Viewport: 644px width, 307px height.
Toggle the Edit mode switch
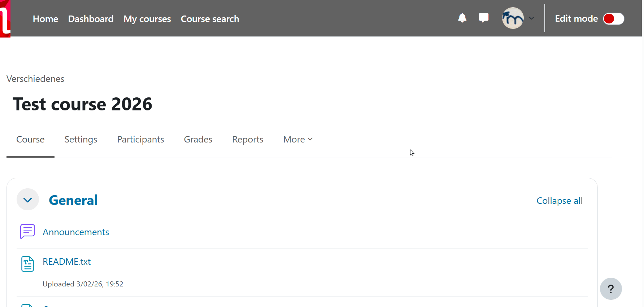click(613, 19)
